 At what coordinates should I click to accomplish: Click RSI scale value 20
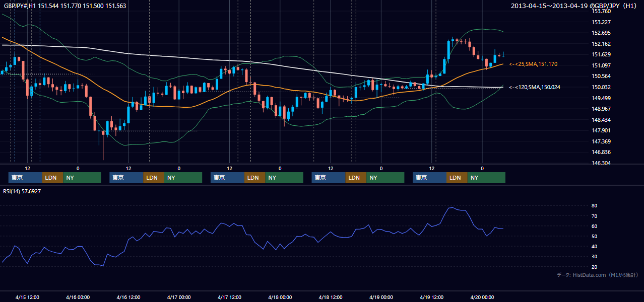click(595, 267)
